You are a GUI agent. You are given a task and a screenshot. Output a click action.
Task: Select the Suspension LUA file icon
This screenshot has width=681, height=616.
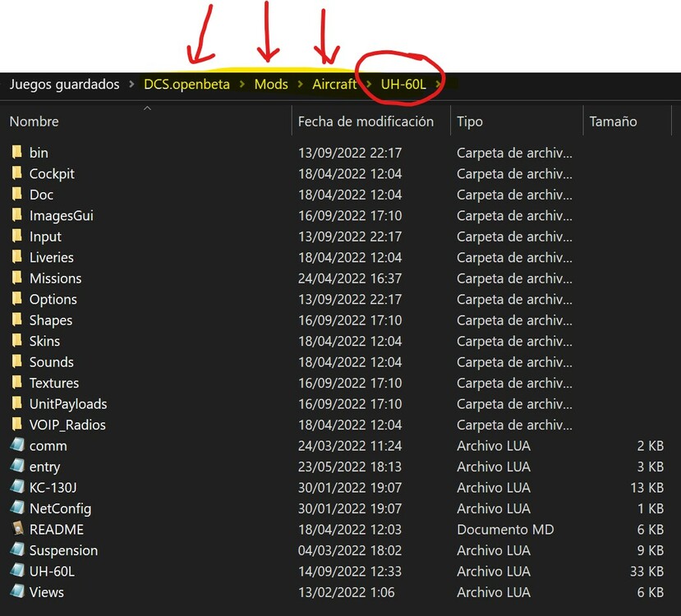[x=17, y=549]
